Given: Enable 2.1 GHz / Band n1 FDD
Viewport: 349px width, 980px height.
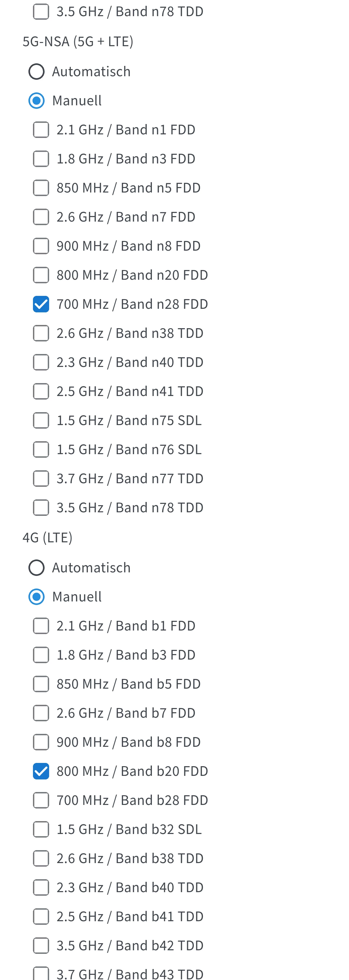Looking at the screenshot, I should [x=41, y=130].
